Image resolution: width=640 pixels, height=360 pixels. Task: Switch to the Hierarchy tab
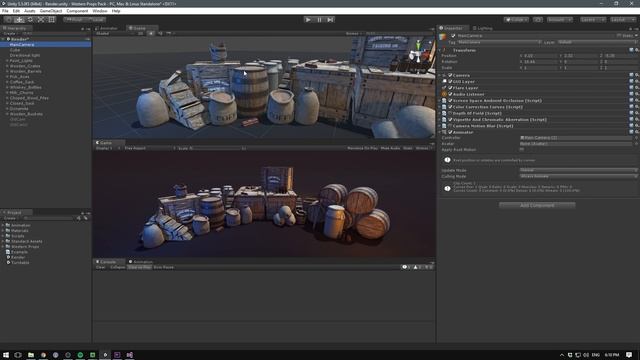tap(15, 28)
